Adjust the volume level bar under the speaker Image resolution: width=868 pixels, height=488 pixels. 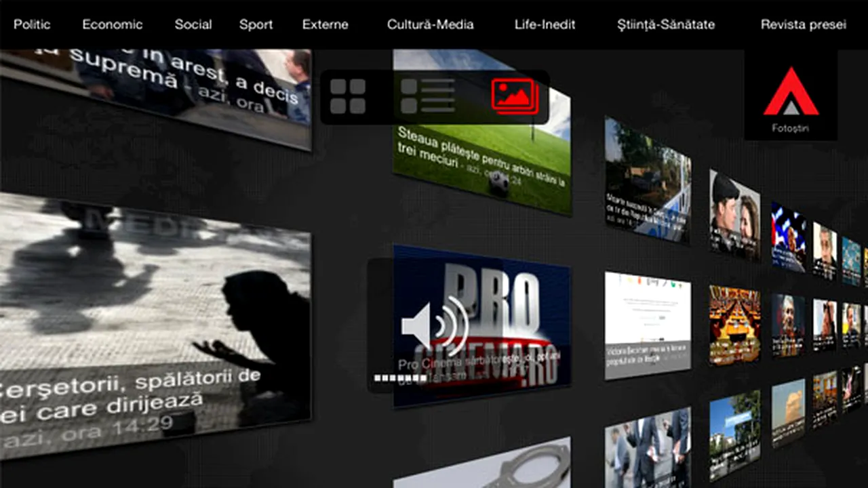pyautogui.click(x=400, y=378)
